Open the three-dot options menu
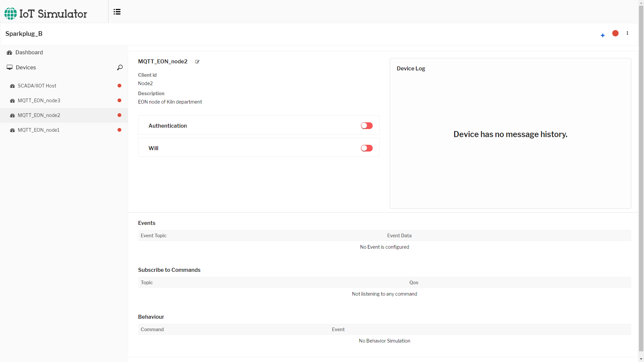 pyautogui.click(x=627, y=33)
